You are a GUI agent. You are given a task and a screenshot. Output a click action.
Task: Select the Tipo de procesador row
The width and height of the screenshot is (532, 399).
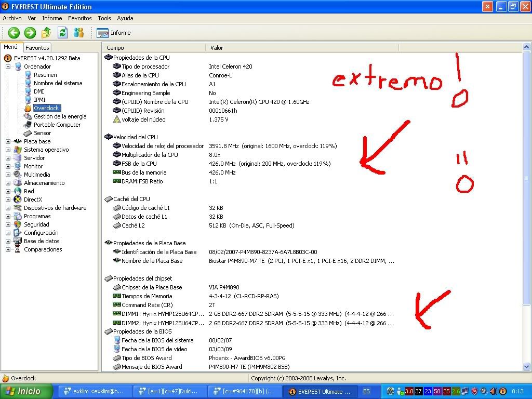pyautogui.click(x=250, y=66)
